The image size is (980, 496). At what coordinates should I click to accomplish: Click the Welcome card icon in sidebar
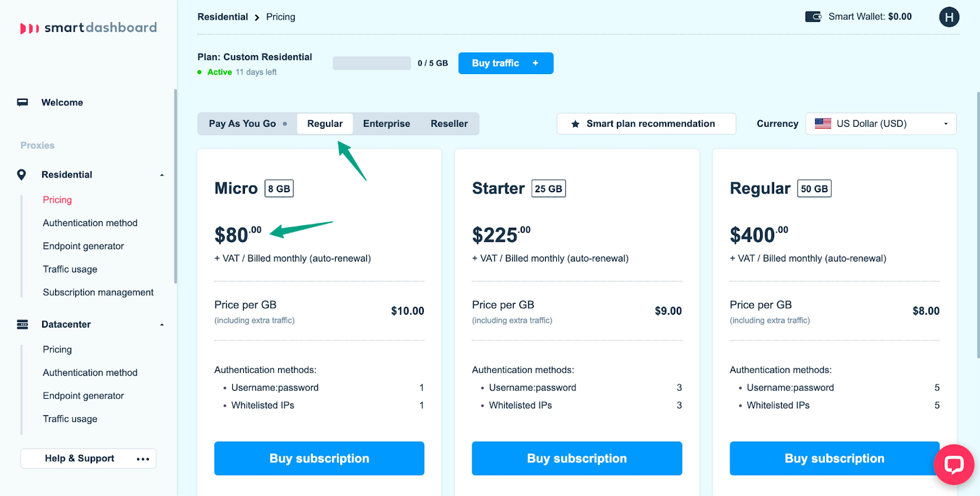click(x=23, y=102)
